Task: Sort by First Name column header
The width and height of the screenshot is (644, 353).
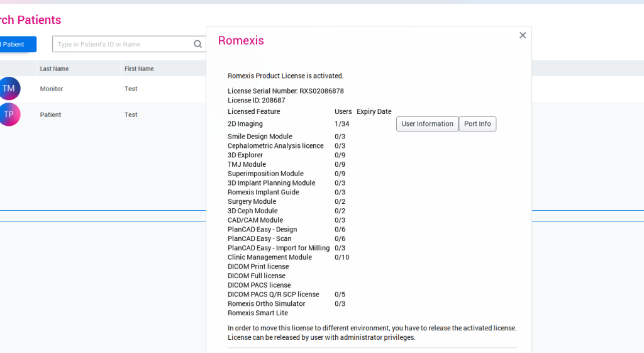Action: (139, 69)
